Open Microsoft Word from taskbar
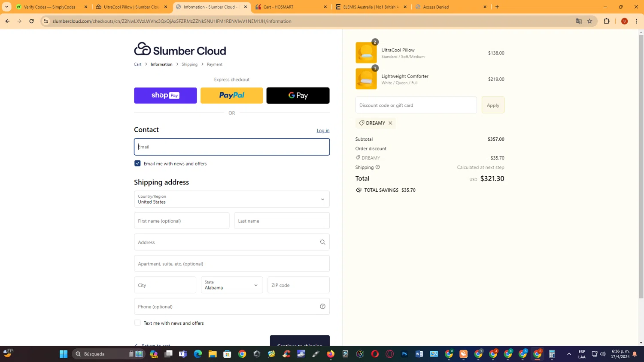This screenshot has width=644, height=362. 419,354
